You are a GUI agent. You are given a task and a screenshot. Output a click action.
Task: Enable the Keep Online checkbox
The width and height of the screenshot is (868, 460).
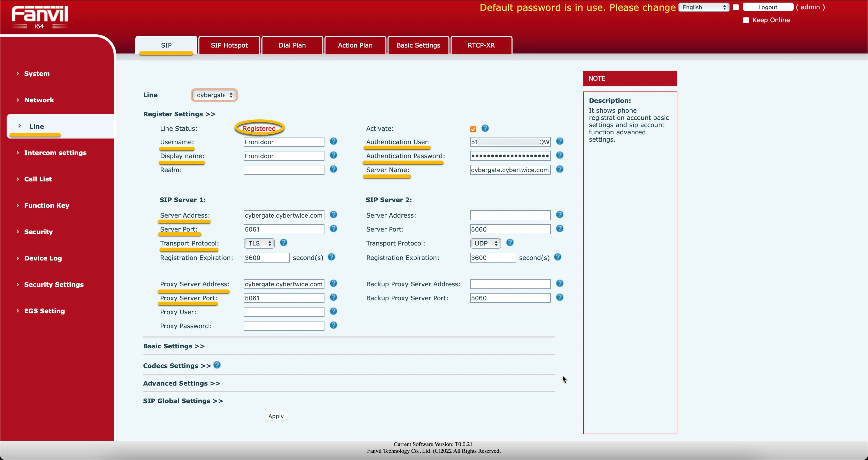click(746, 20)
